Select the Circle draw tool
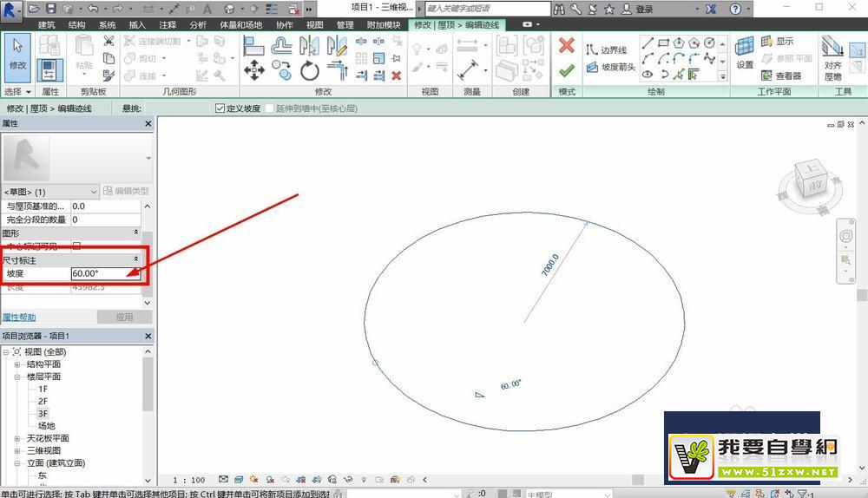This screenshot has height=498, width=868. click(x=709, y=43)
